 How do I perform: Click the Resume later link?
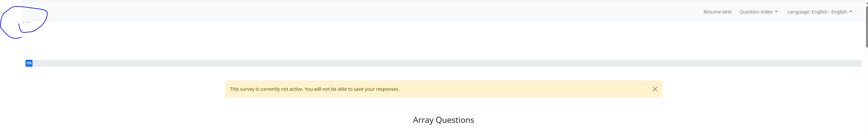click(x=717, y=12)
